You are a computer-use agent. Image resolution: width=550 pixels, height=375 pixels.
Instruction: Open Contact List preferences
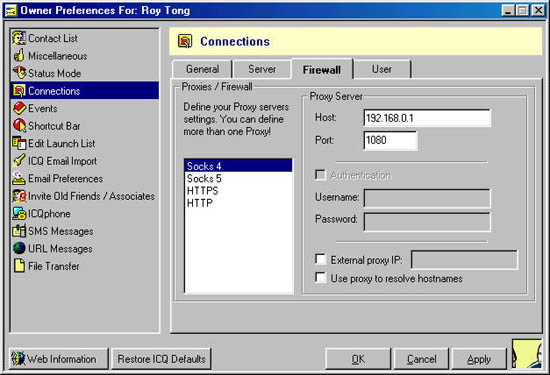[x=53, y=38]
